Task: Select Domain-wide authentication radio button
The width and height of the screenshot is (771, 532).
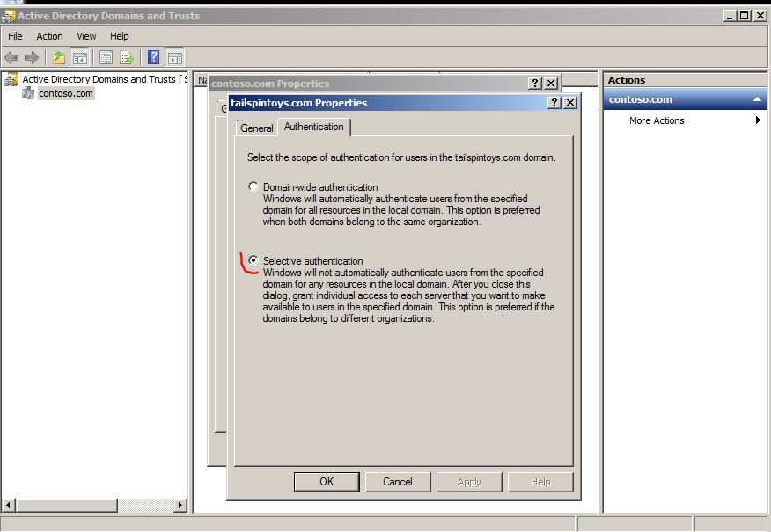Action: [253, 186]
